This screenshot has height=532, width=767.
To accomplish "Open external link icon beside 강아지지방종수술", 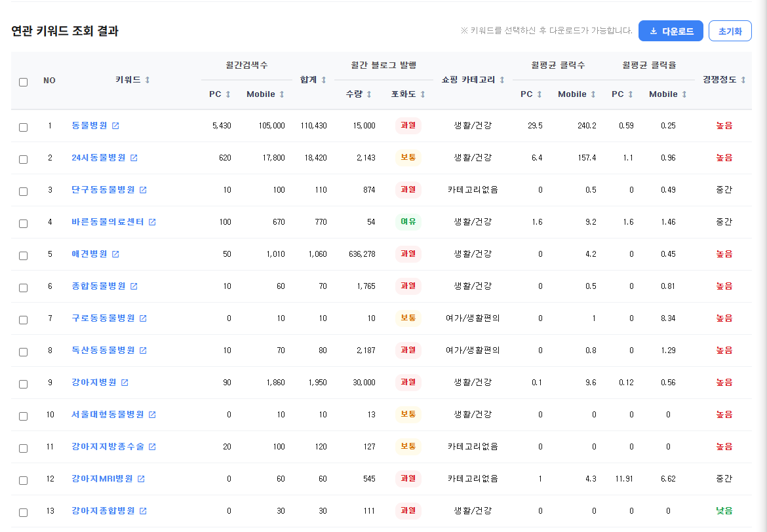I will (x=152, y=447).
